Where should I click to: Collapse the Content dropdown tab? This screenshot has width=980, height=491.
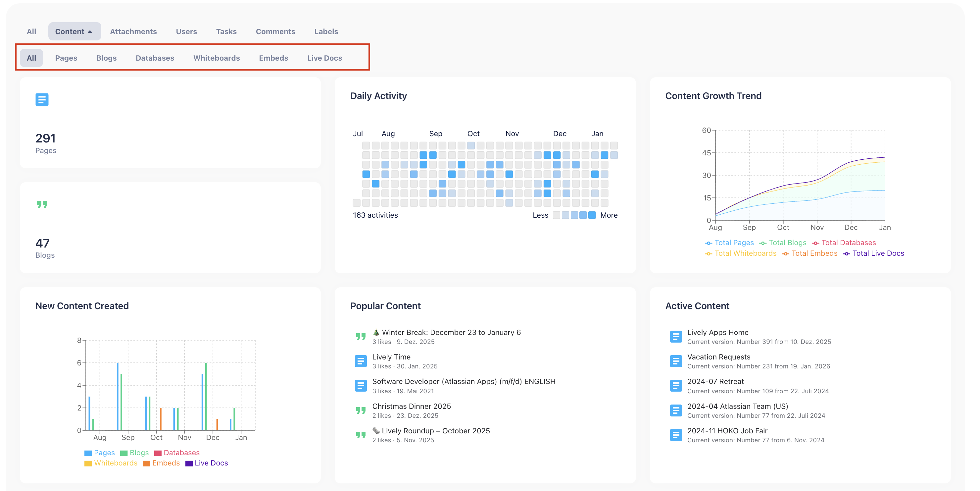tap(74, 31)
